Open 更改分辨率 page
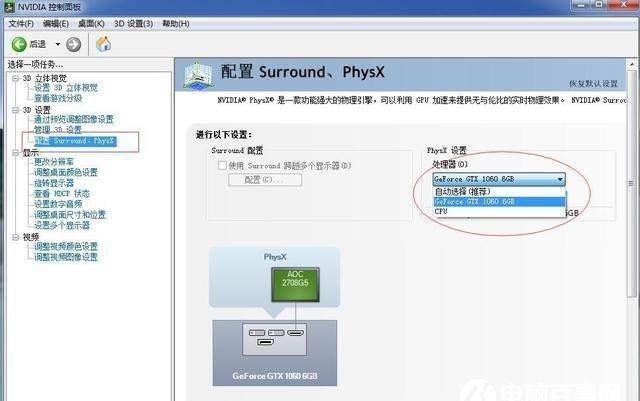This screenshot has height=401, width=640. [53, 162]
